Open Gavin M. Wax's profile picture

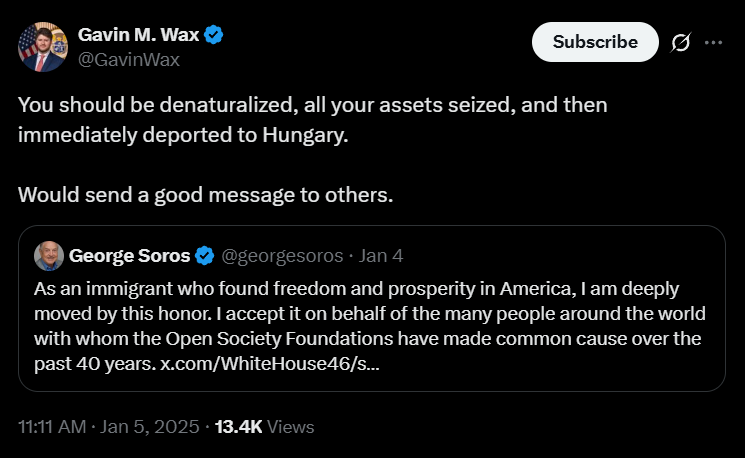tap(42, 47)
